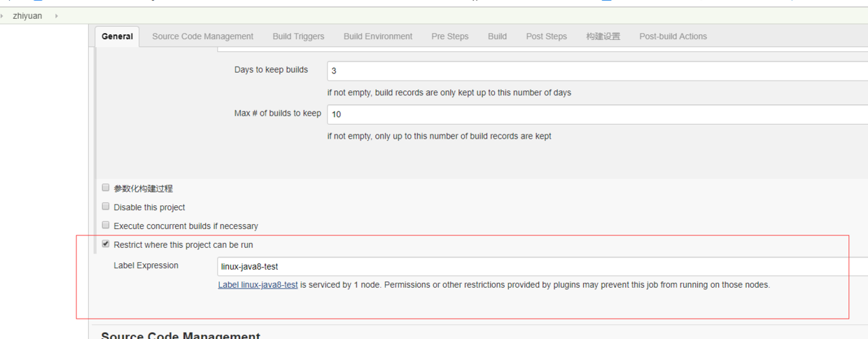Focus the Max # of builds to keep field
The image size is (868, 339).
[595, 114]
